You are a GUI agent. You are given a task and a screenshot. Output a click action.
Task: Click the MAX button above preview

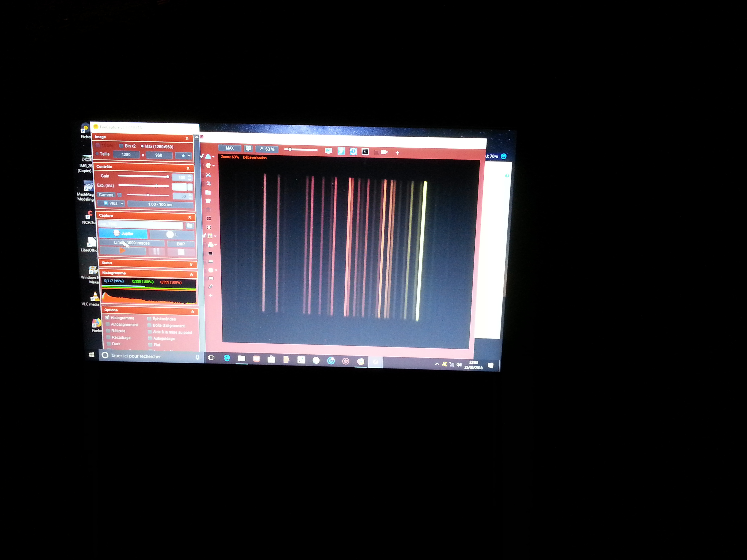pyautogui.click(x=230, y=148)
